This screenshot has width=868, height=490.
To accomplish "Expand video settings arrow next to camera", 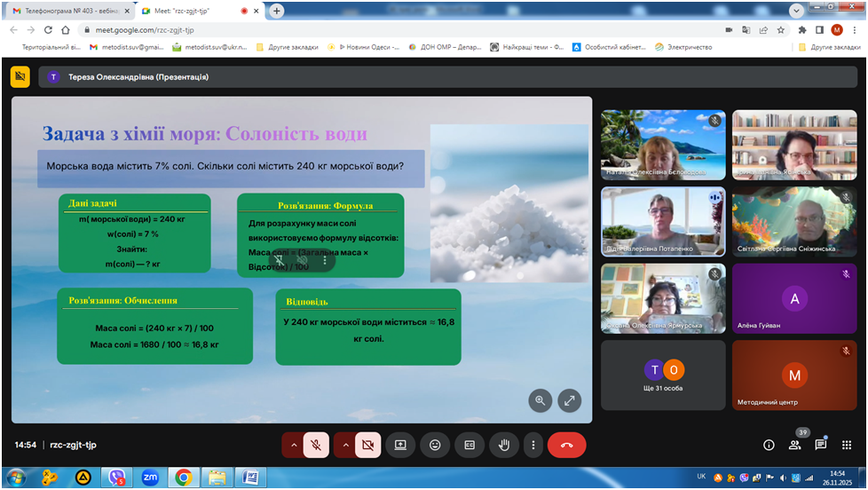I will 343,445.
